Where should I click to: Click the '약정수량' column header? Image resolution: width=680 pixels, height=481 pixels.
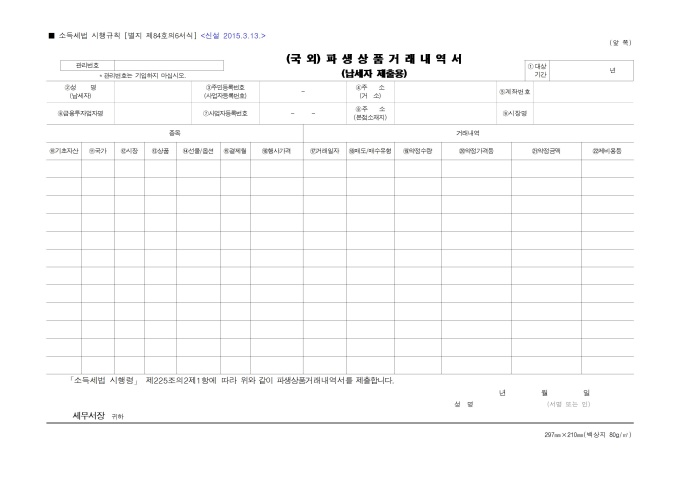418,151
